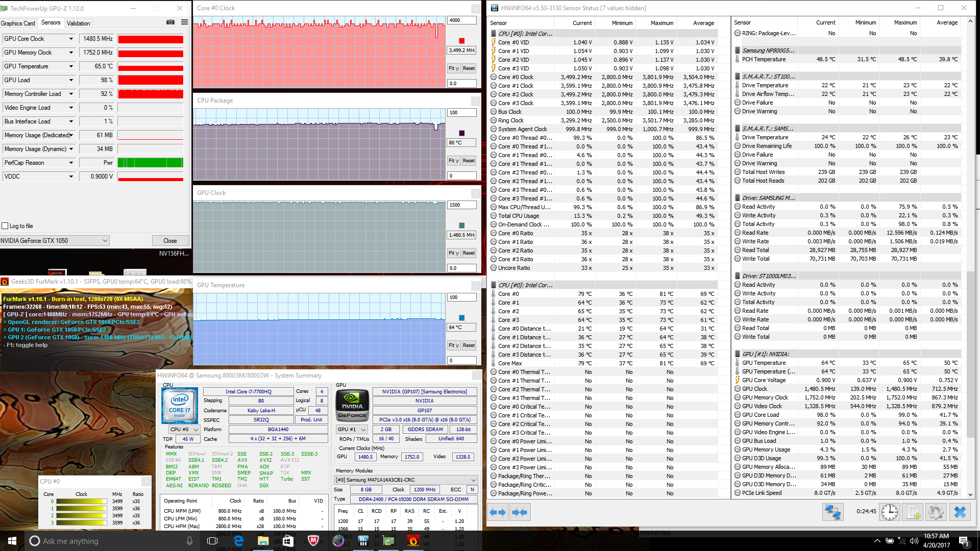Click HWiNFO collapse columns arrows icon
980x551 pixels.
click(520, 512)
